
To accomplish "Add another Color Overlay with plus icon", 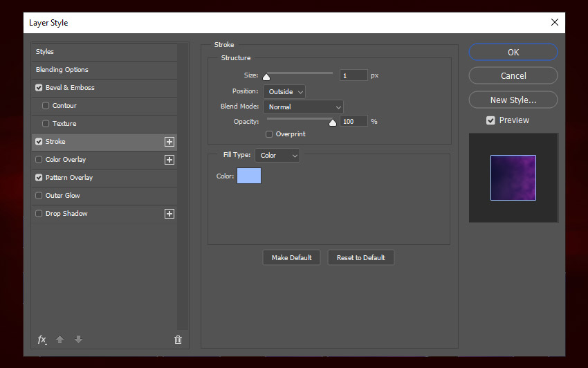I will tap(169, 160).
